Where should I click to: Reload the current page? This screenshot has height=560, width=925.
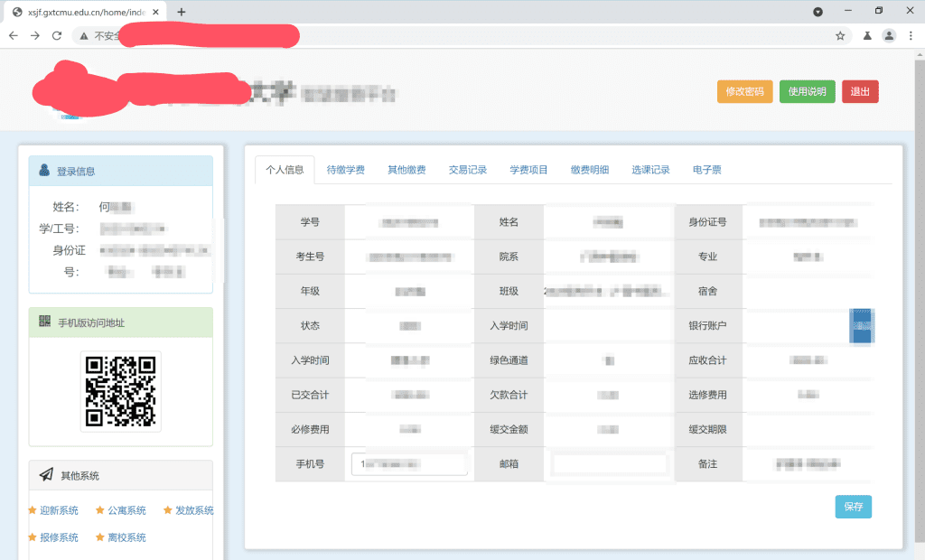[x=57, y=36]
